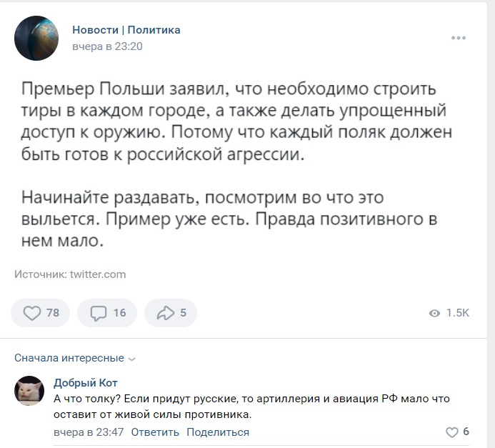Screen dimensions: 495x448
Task: Open the Новости | Политика globe avatar
Action: (36, 38)
